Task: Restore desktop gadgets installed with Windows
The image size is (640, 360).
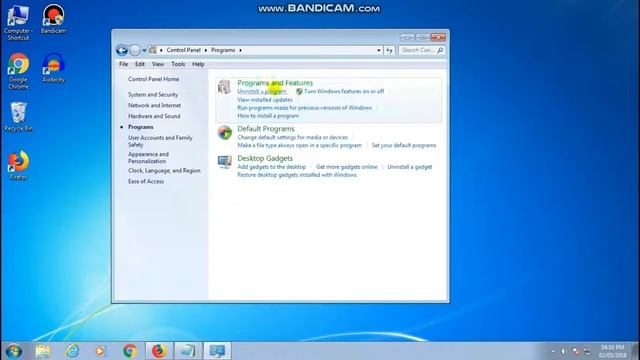Action: [x=297, y=175]
